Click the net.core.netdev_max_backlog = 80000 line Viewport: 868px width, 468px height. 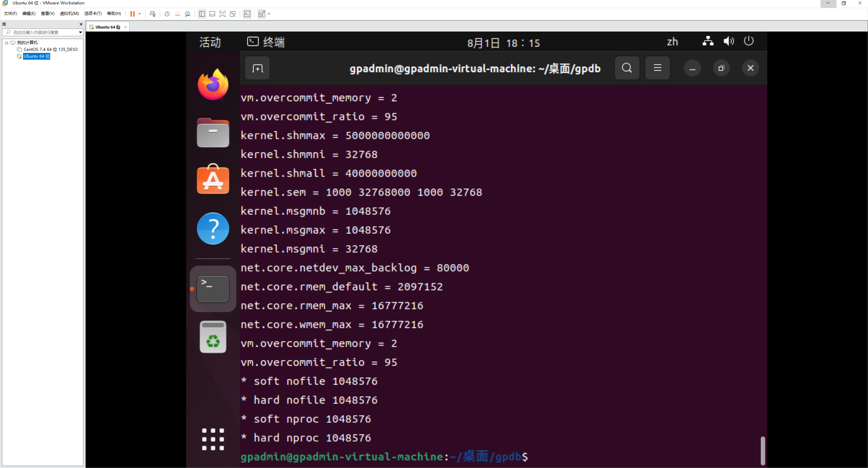[355, 268]
